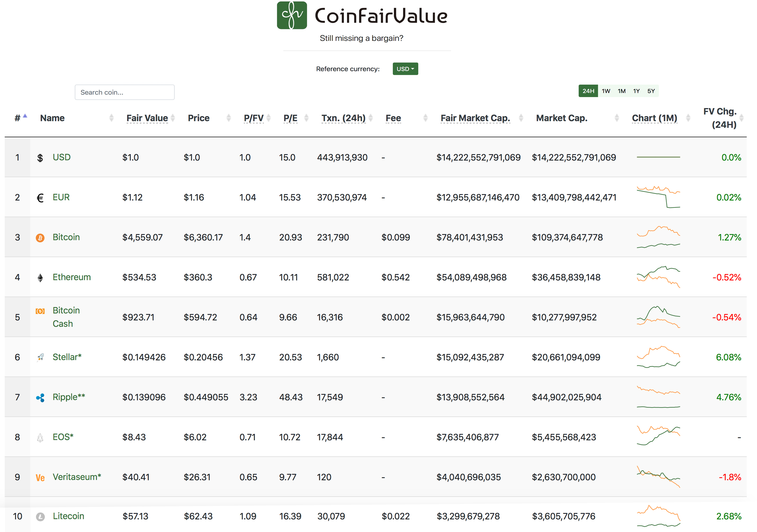Click the Bitcoin Cash icon
The image size is (757, 532).
(x=40, y=311)
